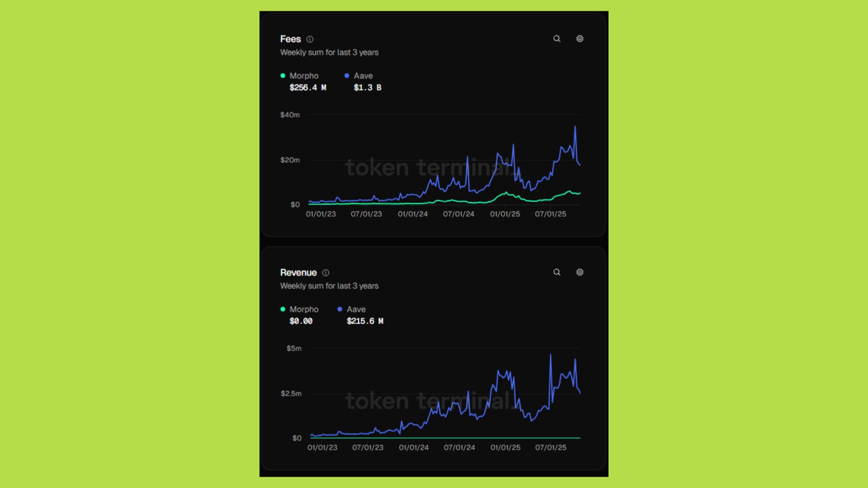The height and width of the screenshot is (488, 868).
Task: Click the blue Aave dot in Revenue legend
Action: pyautogui.click(x=340, y=310)
